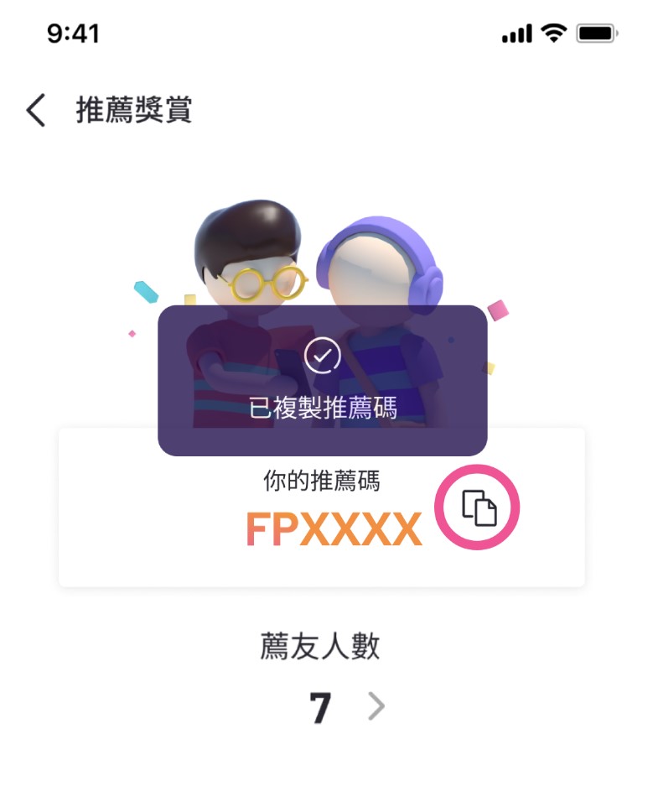The width and height of the screenshot is (658, 812).
Task: Copy the referral code with copy icon
Action: click(479, 507)
